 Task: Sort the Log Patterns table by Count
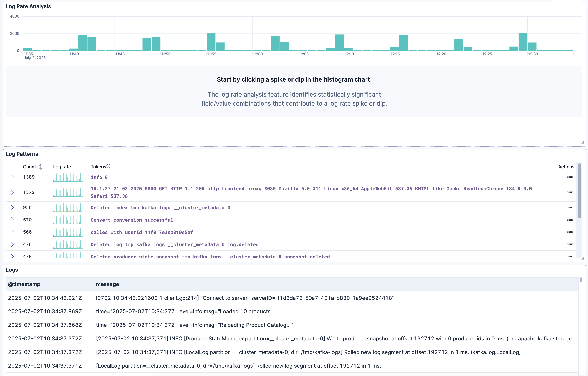coord(41,166)
